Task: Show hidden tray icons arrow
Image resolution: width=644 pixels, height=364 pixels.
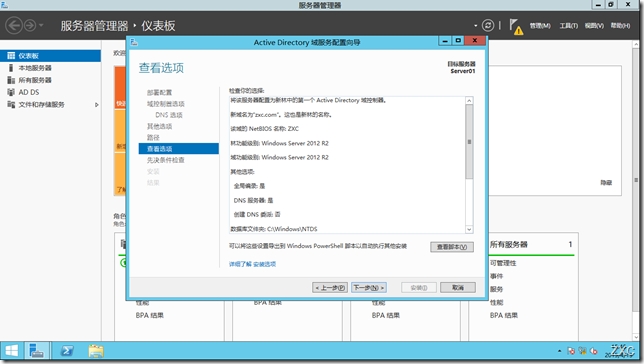Action: [559, 351]
